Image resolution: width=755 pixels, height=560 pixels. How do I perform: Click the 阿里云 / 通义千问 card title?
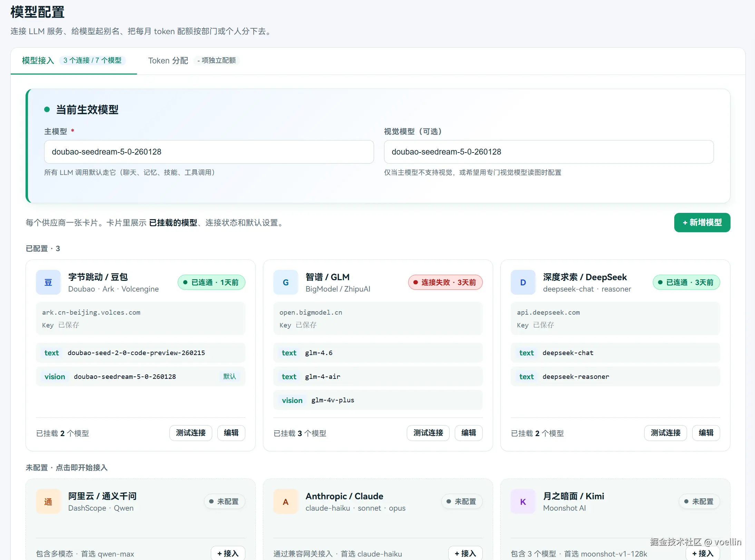tap(102, 496)
